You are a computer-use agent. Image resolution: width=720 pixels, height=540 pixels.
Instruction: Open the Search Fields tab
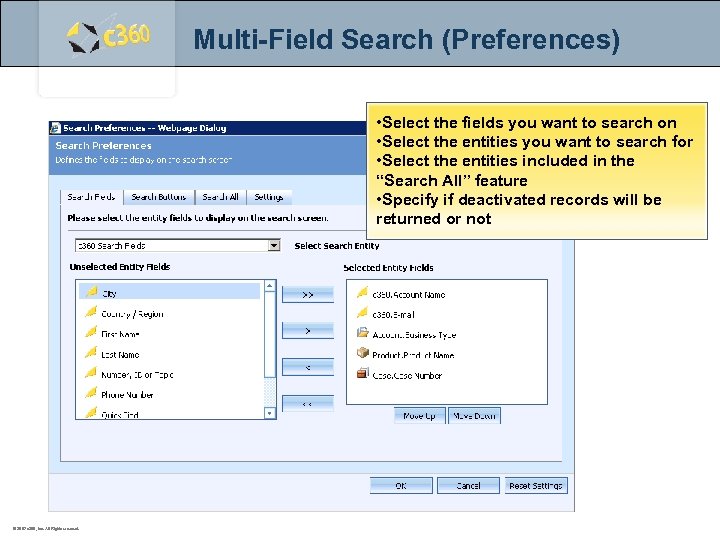coord(91,197)
